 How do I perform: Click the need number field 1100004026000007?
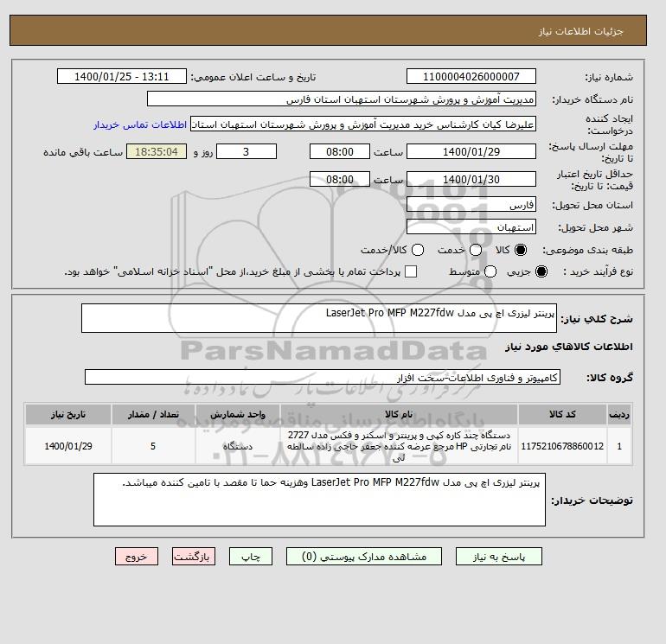click(x=471, y=76)
